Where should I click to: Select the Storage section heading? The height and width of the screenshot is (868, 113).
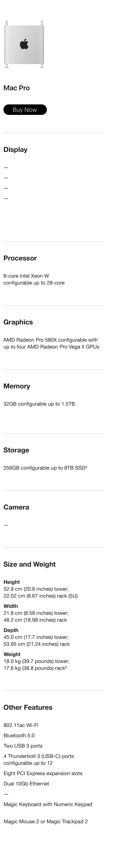click(x=16, y=450)
